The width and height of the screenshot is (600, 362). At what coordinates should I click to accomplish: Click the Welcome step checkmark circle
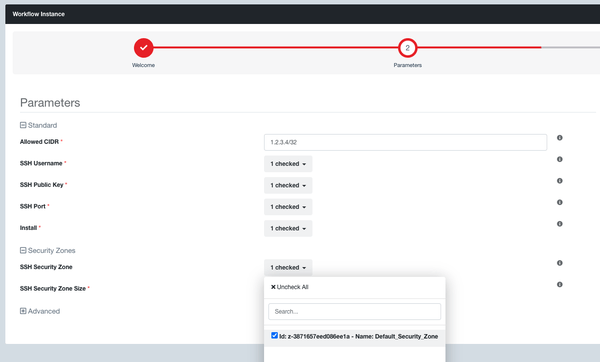pyautogui.click(x=143, y=48)
